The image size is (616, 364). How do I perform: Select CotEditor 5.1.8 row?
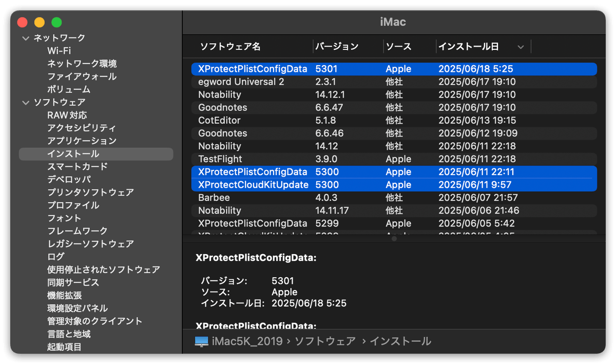tap(394, 120)
